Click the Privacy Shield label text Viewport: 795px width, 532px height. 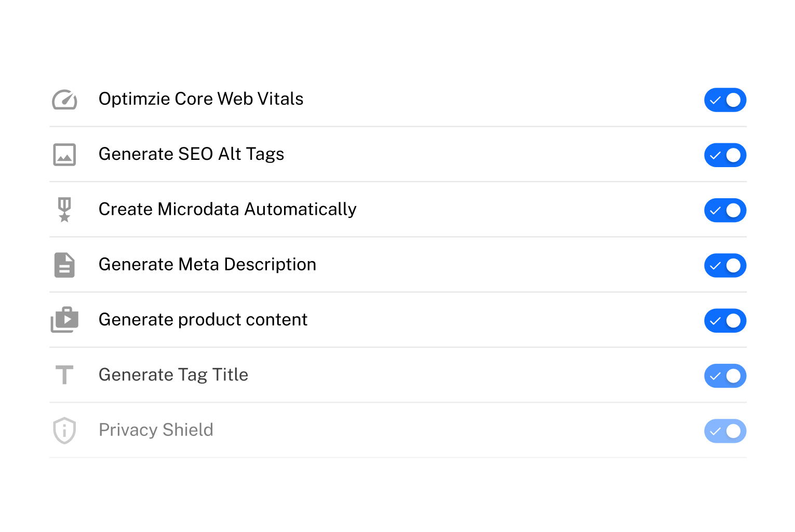tap(156, 430)
